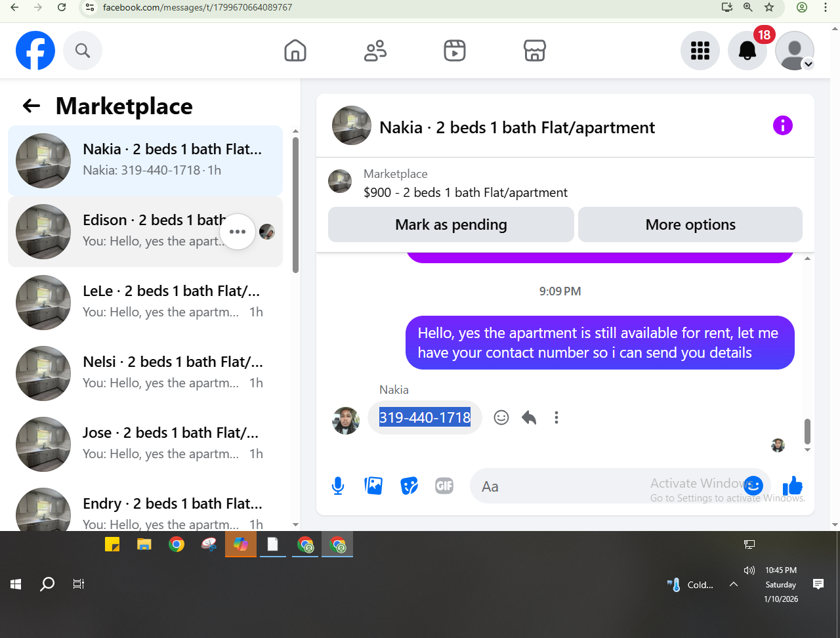Open File Explorer from the taskbar
The height and width of the screenshot is (638, 840).
tap(144, 544)
